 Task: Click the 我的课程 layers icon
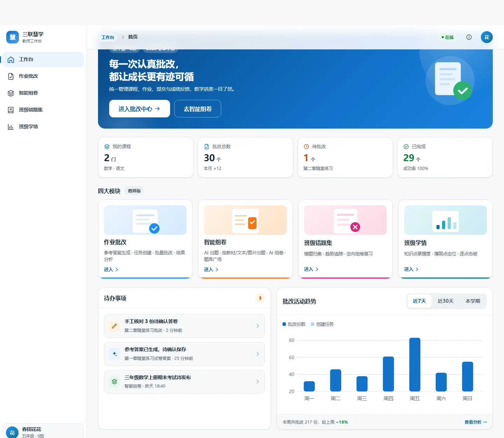click(x=107, y=147)
